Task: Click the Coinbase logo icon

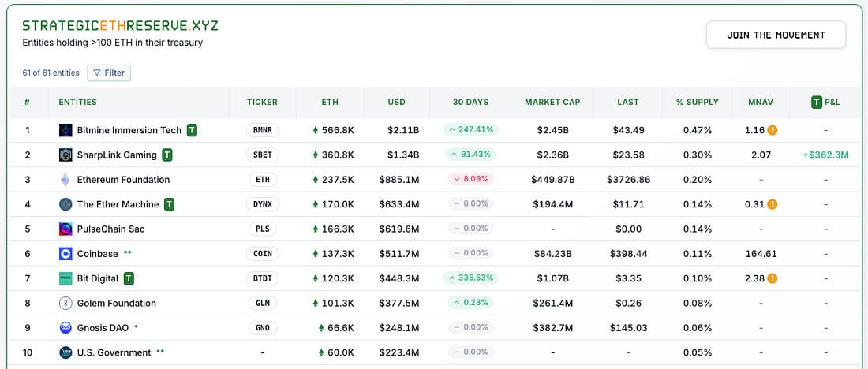Action: pyautogui.click(x=65, y=254)
